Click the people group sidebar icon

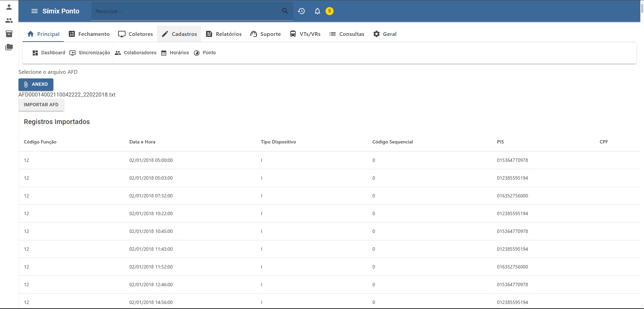9,20
